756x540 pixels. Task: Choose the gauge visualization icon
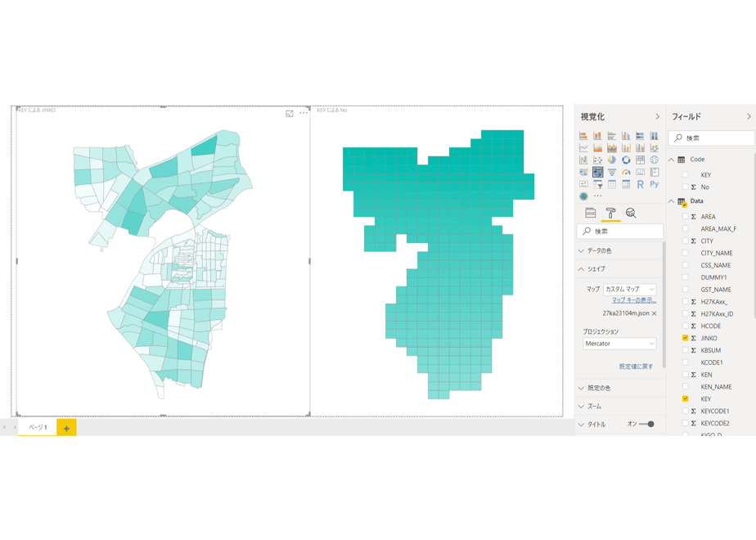(626, 172)
